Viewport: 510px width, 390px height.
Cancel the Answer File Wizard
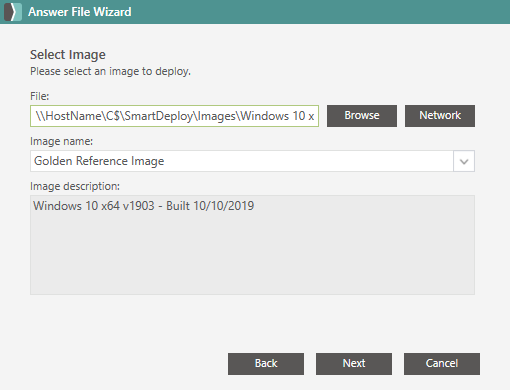[x=442, y=364]
